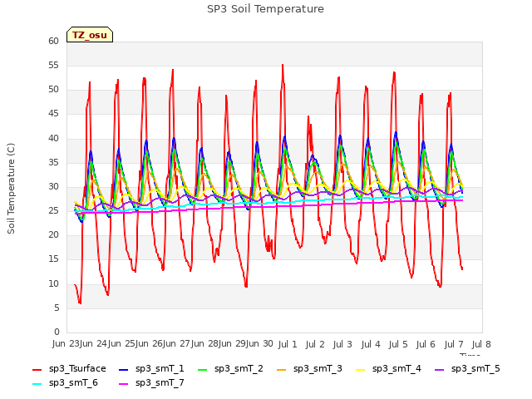
Task: Click the orange sp3_smT_3 legend swatch
Action: 282,369
